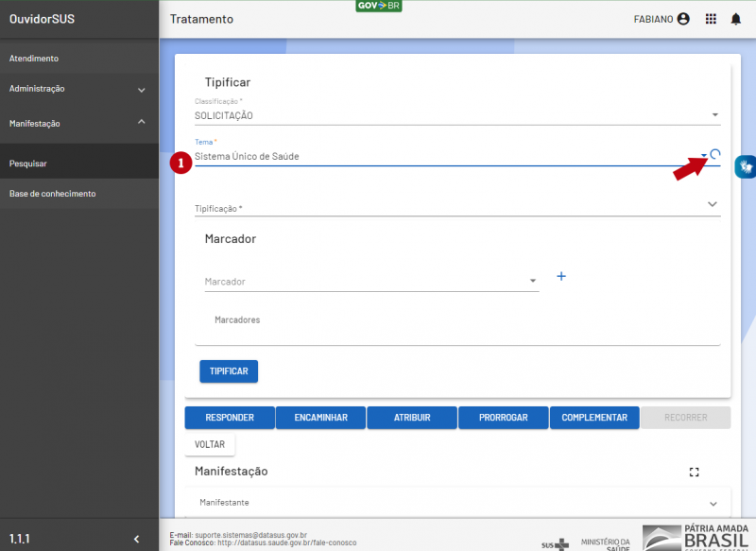
Task: Open the Tema dropdown
Action: tap(703, 156)
